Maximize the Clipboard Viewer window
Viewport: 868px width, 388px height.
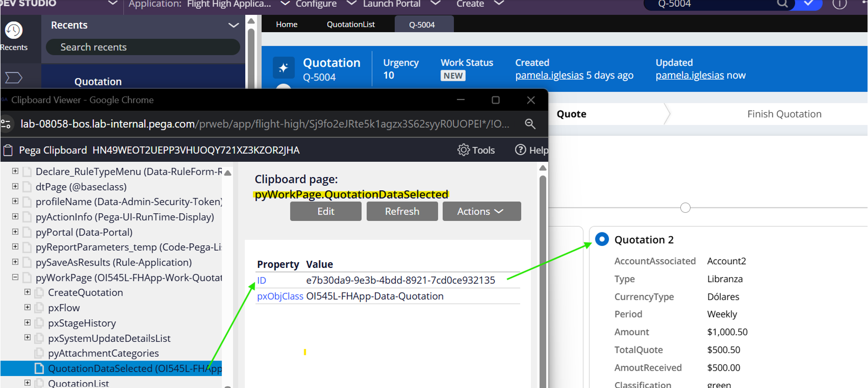496,100
